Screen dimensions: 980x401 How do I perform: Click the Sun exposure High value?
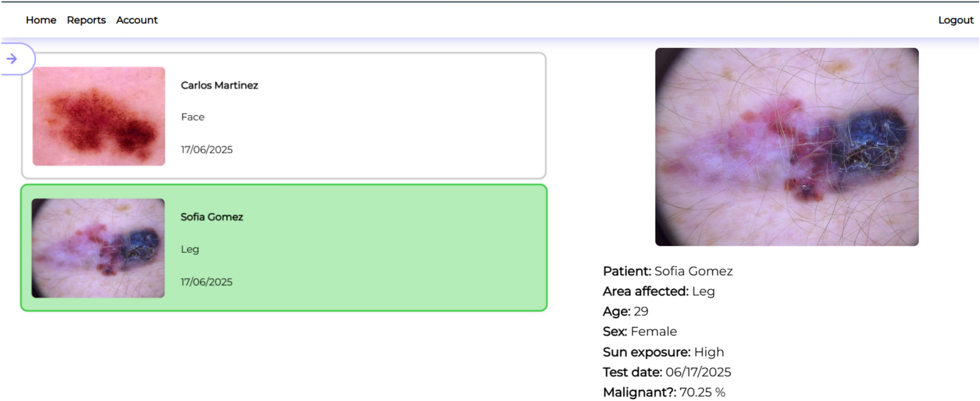[x=709, y=352]
